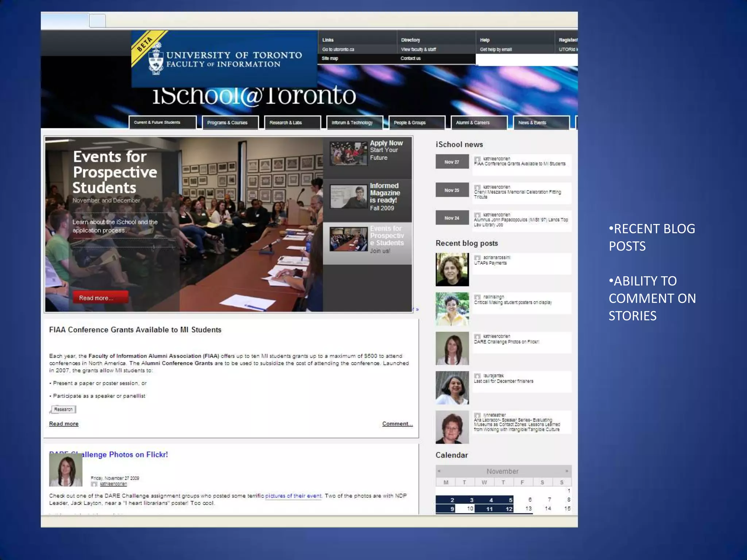747x560 pixels.
Task: Go to previous month in calendar
Action: pos(439,471)
